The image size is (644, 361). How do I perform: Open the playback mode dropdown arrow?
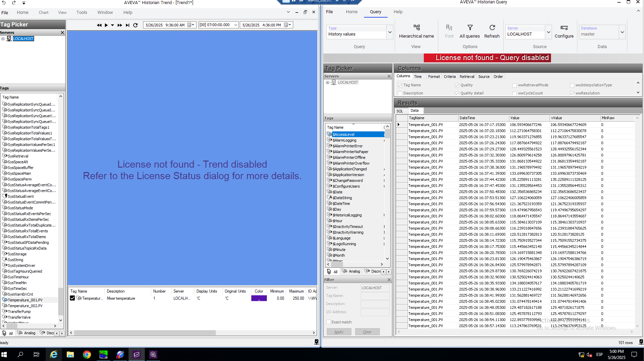[113, 25]
